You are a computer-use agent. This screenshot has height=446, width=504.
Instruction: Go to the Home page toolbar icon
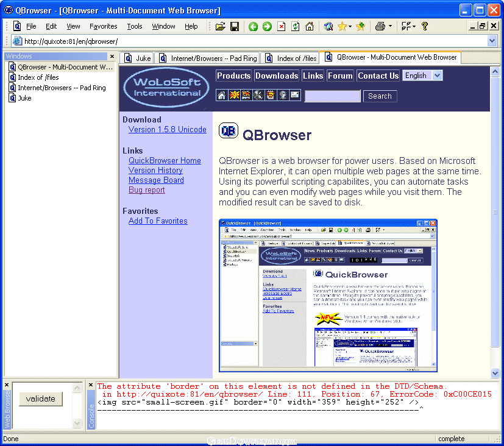[310, 26]
